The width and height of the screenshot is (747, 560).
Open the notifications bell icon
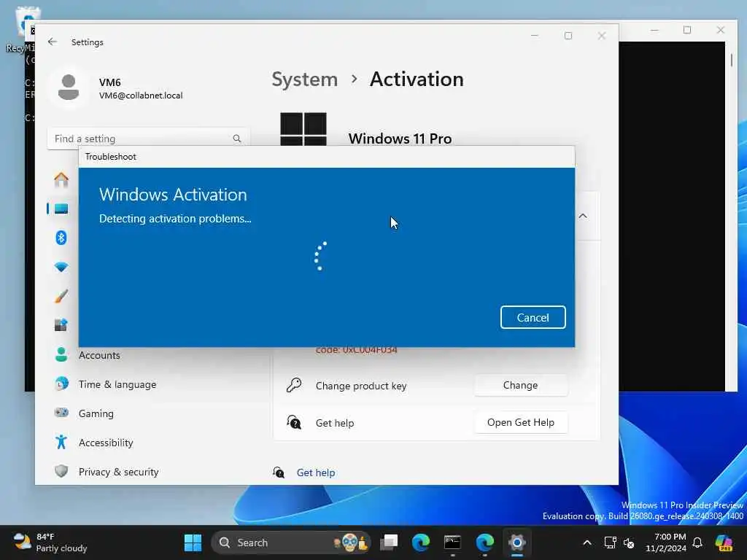697,542
